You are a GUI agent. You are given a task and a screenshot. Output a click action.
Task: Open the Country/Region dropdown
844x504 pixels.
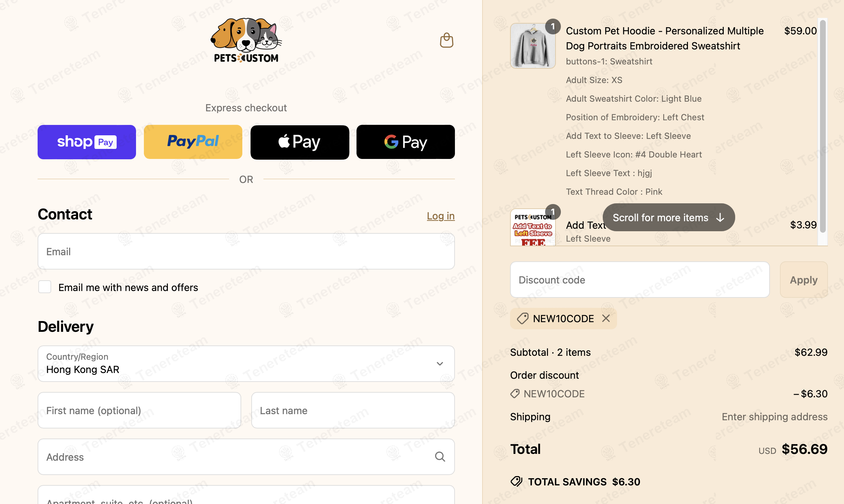(x=246, y=364)
